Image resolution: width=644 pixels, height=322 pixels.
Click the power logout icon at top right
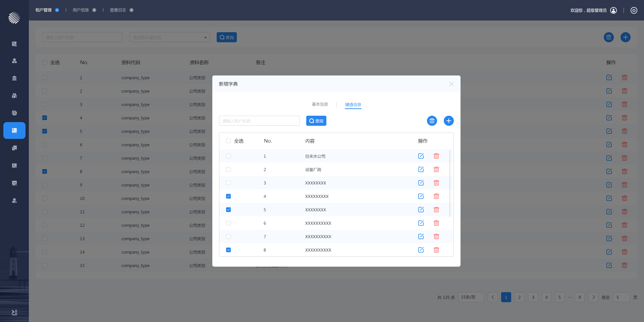click(x=634, y=10)
